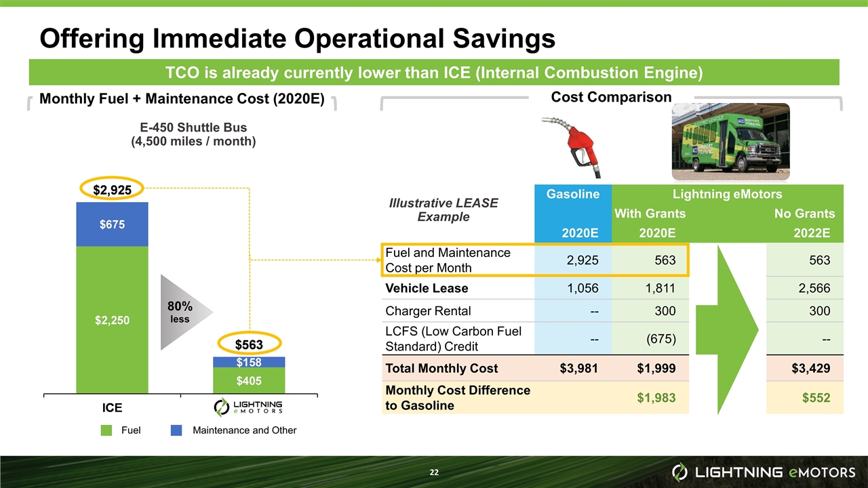868x488 pixels.
Task: Click the 1,811 with-grants lease cell
Action: [x=659, y=288]
